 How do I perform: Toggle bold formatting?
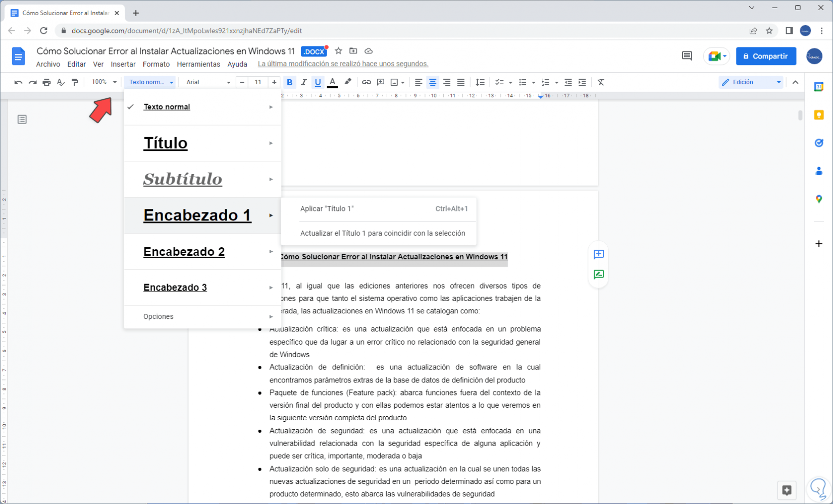pyautogui.click(x=289, y=82)
